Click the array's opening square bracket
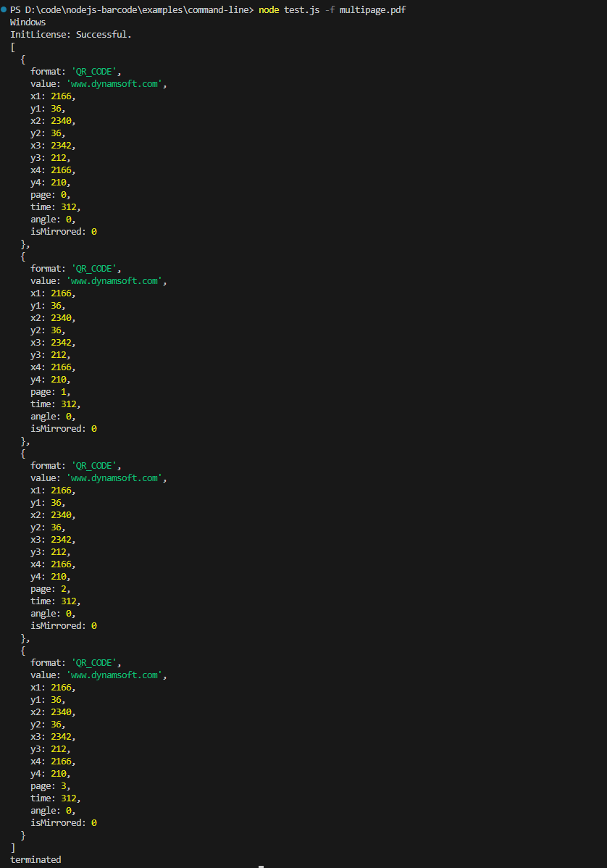Image resolution: width=607 pixels, height=868 pixels. (x=12, y=47)
